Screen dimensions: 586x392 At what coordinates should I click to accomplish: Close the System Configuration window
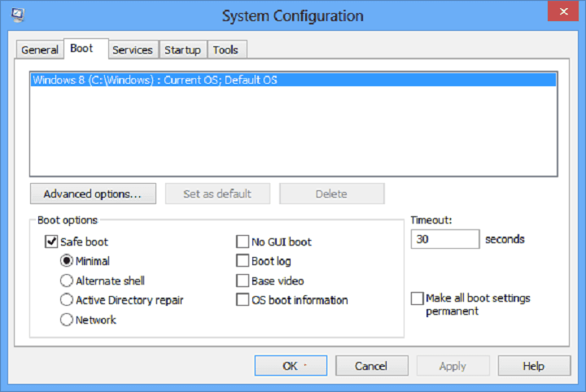coord(563,11)
